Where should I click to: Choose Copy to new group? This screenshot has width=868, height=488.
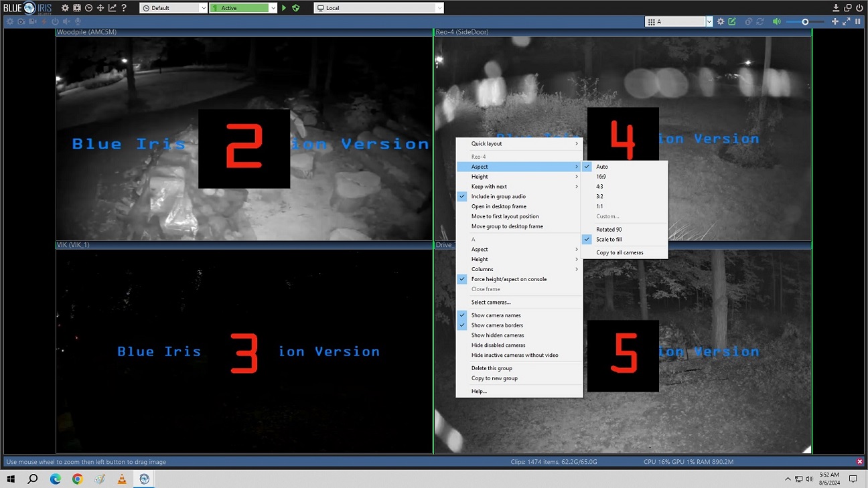click(x=519, y=378)
